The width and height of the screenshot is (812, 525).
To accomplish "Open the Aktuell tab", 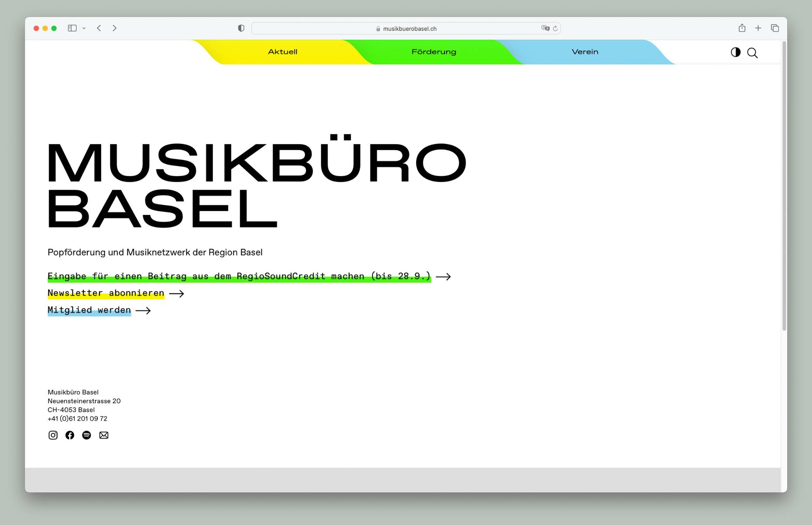I will [283, 52].
